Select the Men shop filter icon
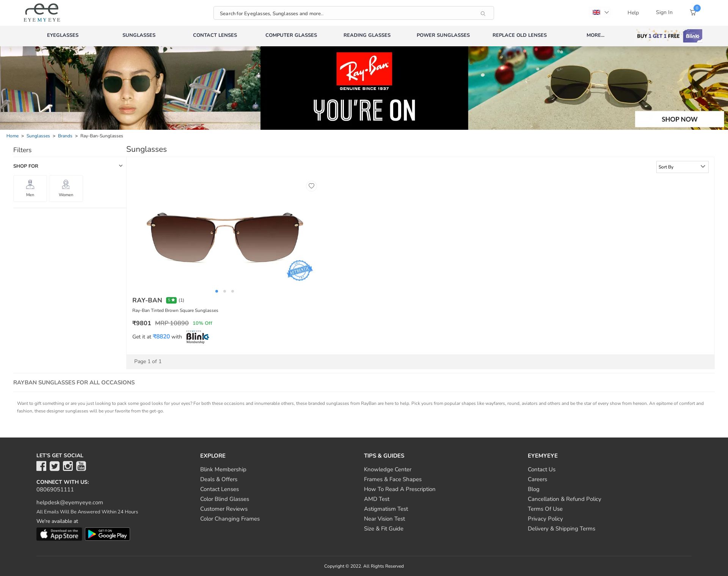The image size is (728, 576). click(30, 189)
